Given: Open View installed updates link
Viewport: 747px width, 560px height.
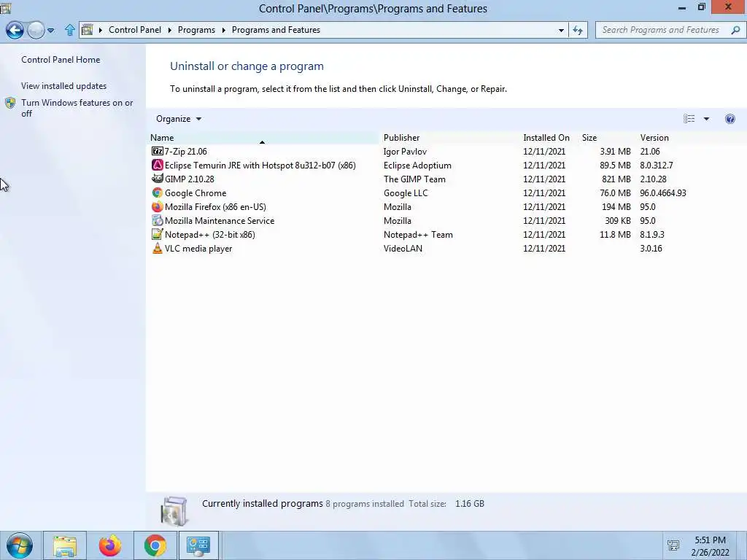Looking at the screenshot, I should 64,86.
